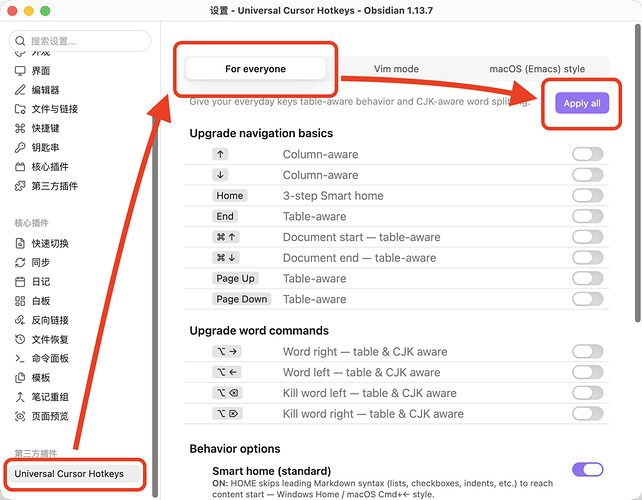Click the Option+Left arrow key badge
This screenshot has height=500, width=642.
[227, 372]
